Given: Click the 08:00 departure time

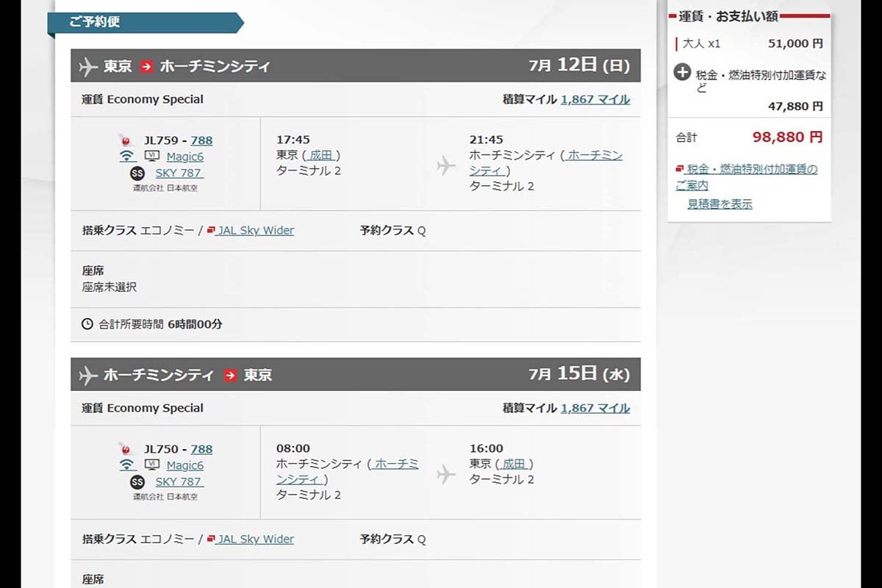Looking at the screenshot, I should point(293,448).
